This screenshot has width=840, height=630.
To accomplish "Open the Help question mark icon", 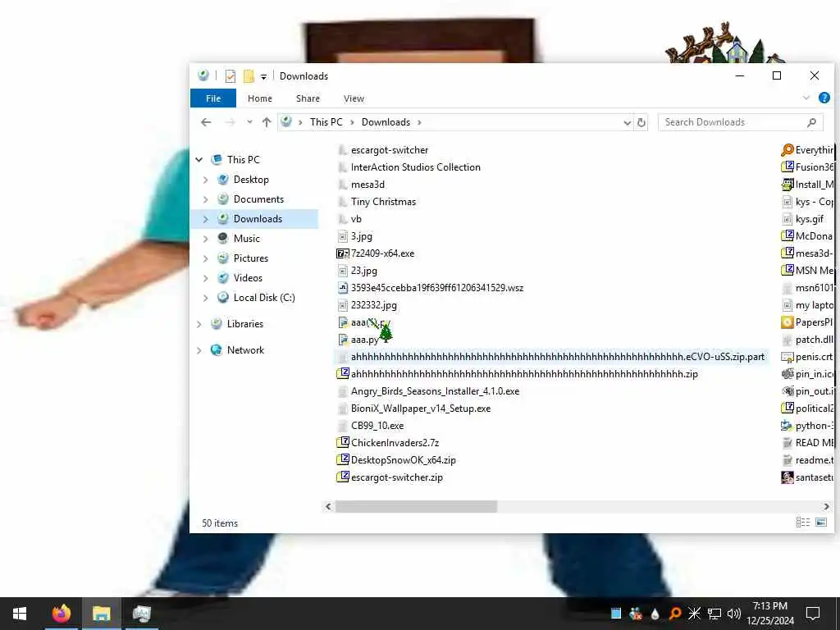I will click(x=824, y=98).
